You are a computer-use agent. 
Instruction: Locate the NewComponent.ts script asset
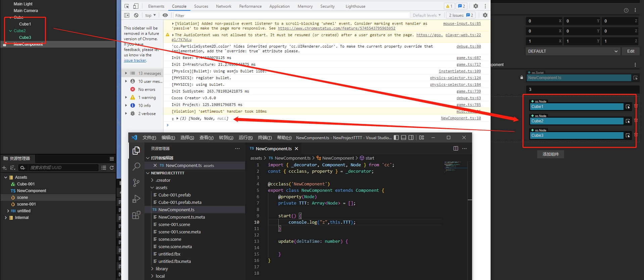(x=636, y=78)
